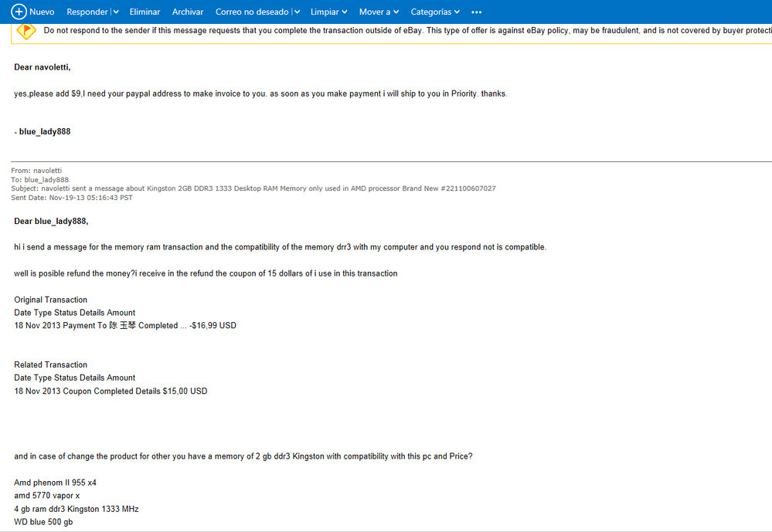Open the Correo no deseado dropdown arrow
This screenshot has height=532, width=772.
298,12
